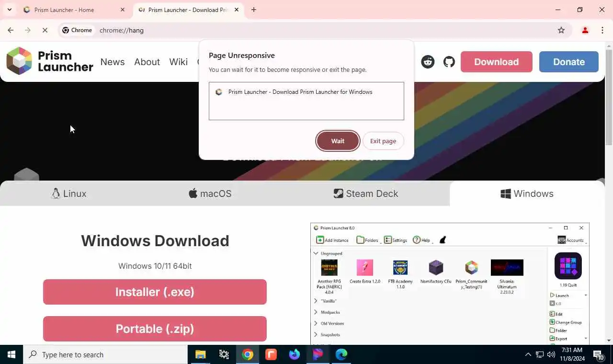Click the 1.19 Quilt instance icon

click(568, 266)
